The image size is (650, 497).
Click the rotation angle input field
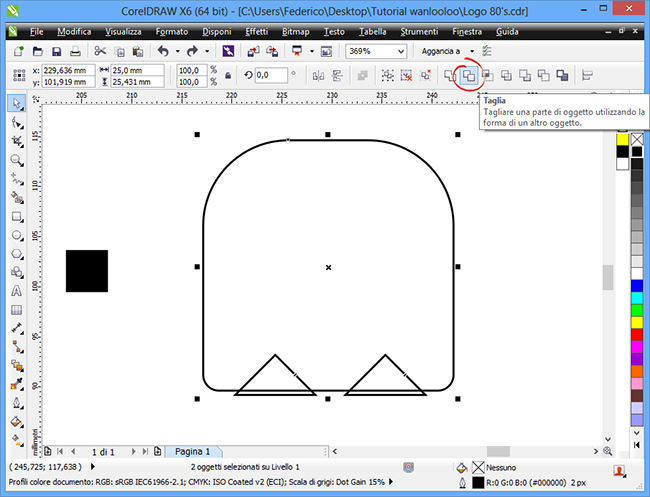click(271, 75)
